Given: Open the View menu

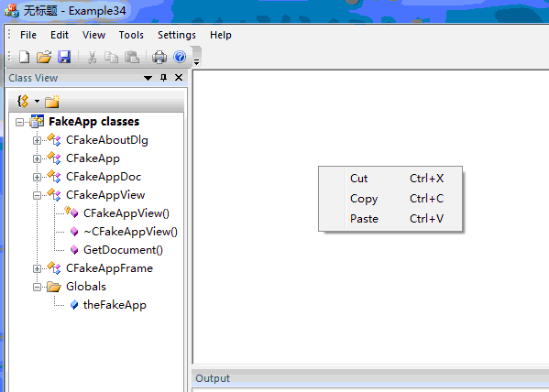Looking at the screenshot, I should pyautogui.click(x=93, y=35).
